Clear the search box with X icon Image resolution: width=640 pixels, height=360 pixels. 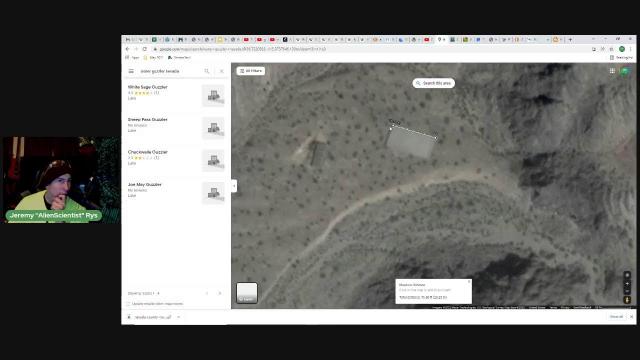tap(222, 71)
